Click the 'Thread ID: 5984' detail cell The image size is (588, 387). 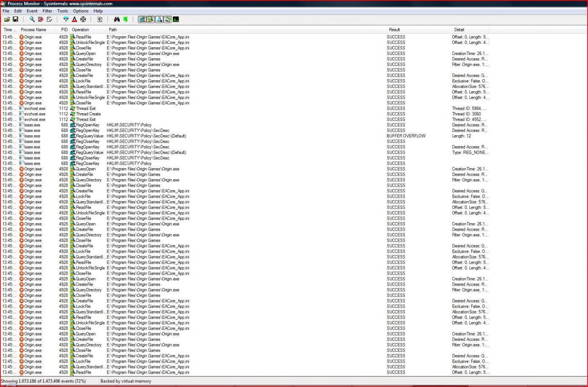pyautogui.click(x=469, y=109)
